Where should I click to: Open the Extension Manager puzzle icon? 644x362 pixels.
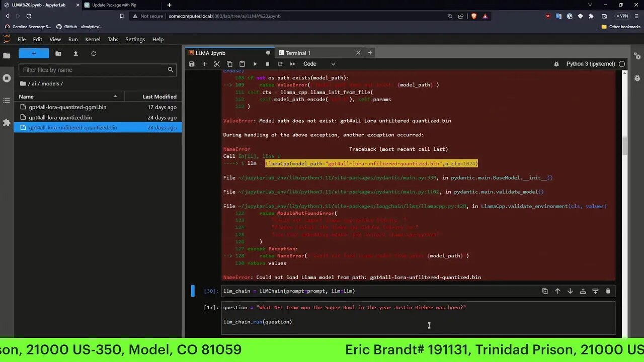(7, 122)
